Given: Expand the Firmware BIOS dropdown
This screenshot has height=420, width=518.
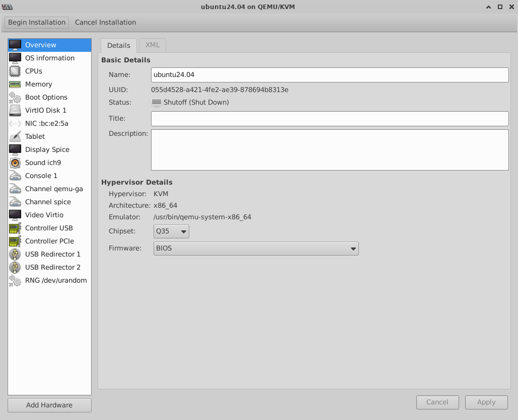Looking at the screenshot, I should pyautogui.click(x=256, y=248).
